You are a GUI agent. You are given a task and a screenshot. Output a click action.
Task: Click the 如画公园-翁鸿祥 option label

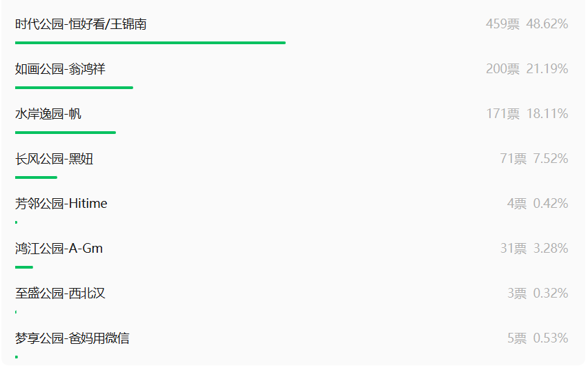(x=60, y=69)
